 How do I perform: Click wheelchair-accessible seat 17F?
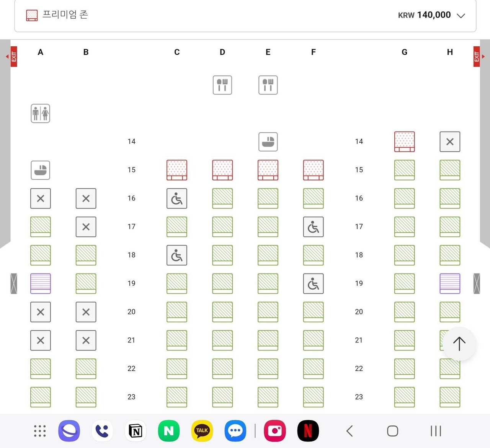click(x=313, y=227)
